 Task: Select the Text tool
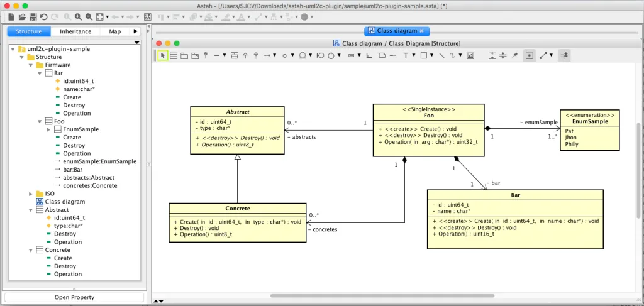pyautogui.click(x=406, y=55)
